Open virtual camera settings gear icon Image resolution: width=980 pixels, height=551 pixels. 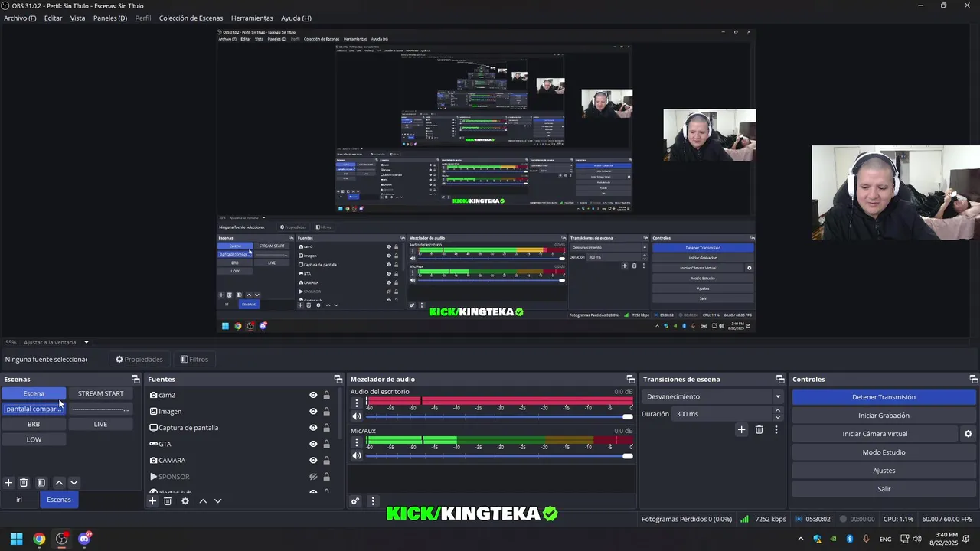(968, 434)
